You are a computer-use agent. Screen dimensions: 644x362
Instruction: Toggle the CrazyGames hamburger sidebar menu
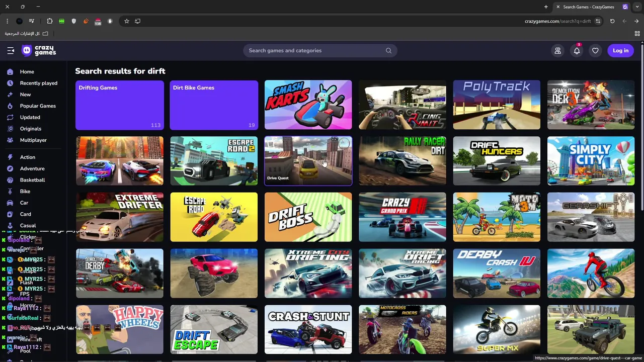pyautogui.click(x=11, y=50)
